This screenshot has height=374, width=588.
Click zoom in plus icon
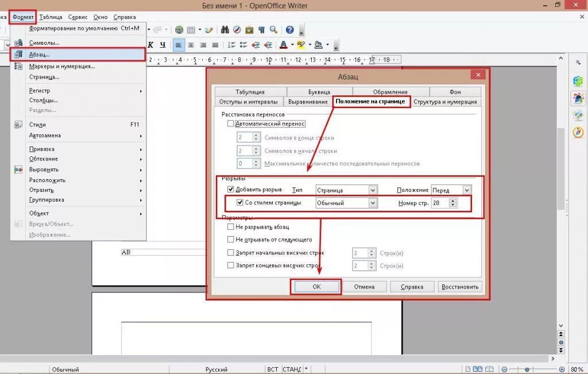pyautogui.click(x=562, y=369)
